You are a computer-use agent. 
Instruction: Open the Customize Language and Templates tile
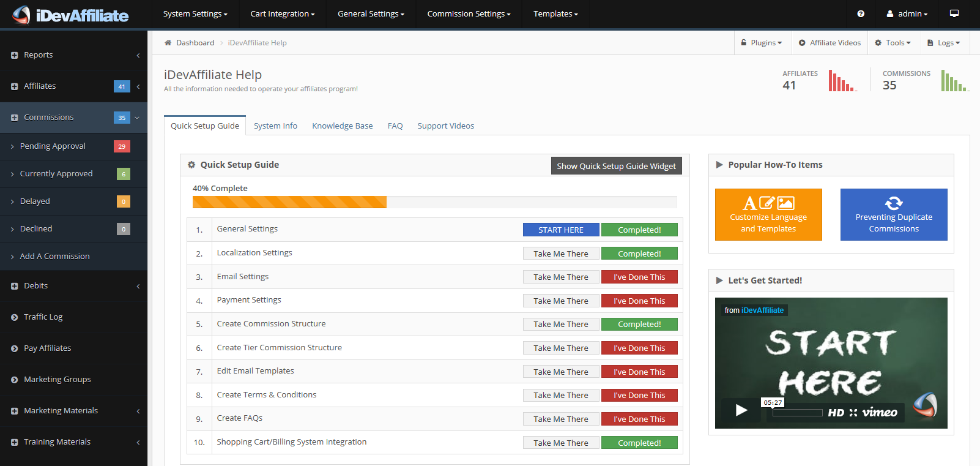coord(768,214)
